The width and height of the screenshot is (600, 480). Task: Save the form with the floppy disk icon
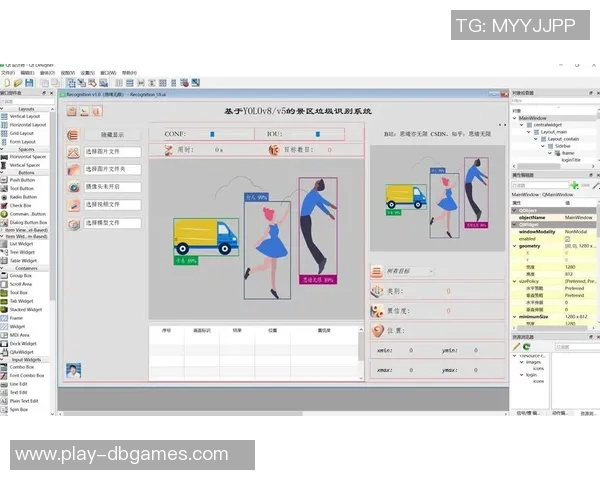(x=29, y=83)
